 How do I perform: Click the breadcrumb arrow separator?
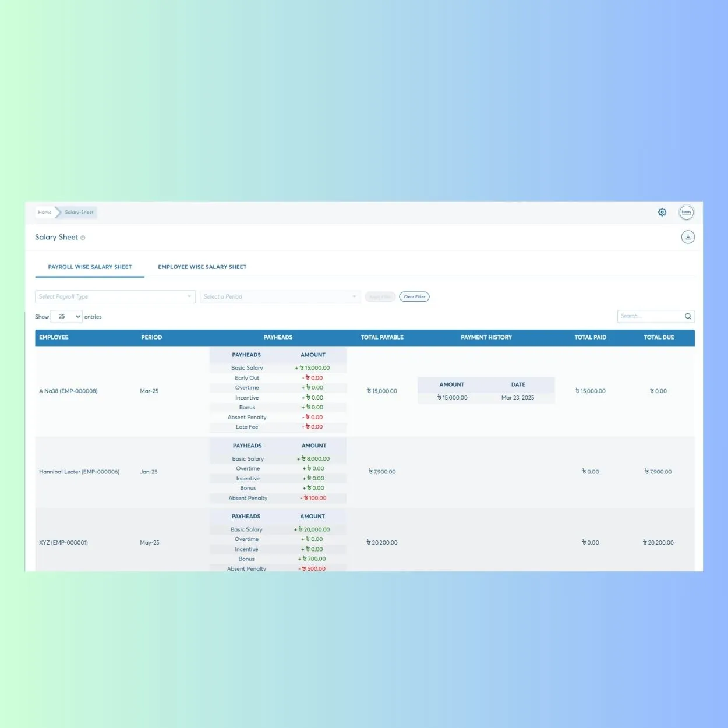pyautogui.click(x=57, y=212)
